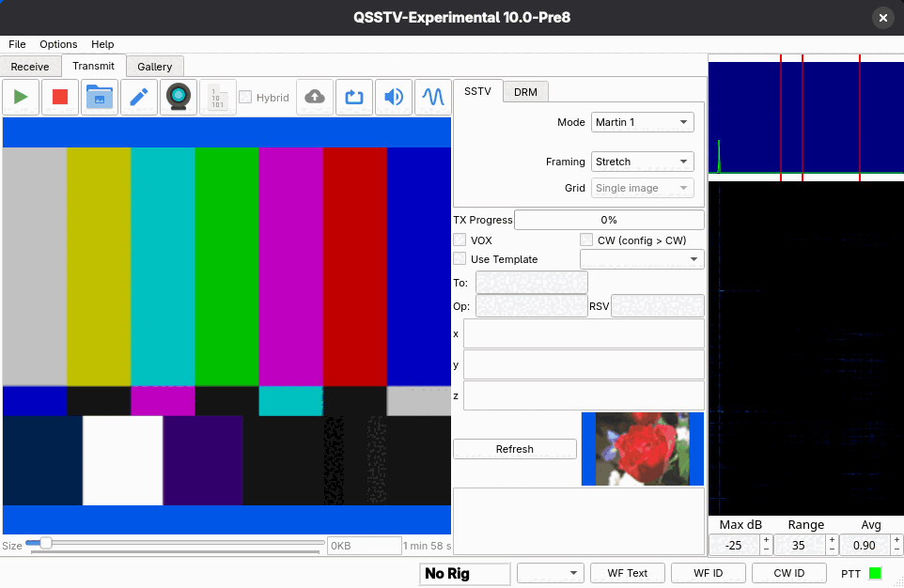Switch to the DRM tab
The width and height of the screenshot is (904, 588).
point(525,92)
